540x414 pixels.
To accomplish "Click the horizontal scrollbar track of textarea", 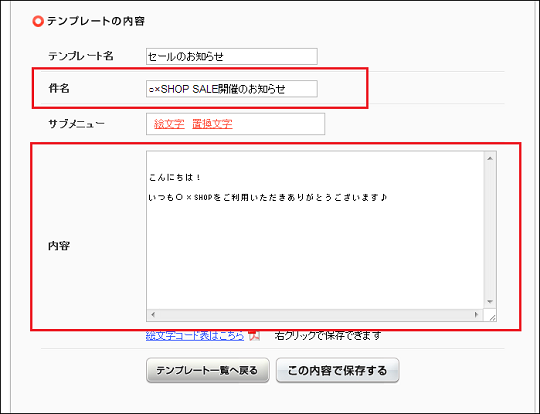I will tap(315, 314).
